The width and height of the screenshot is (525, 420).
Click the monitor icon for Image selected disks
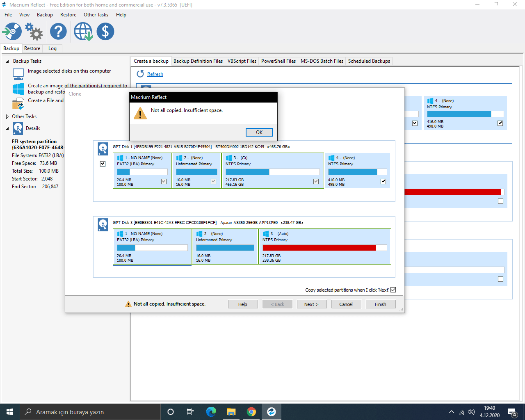(x=18, y=74)
